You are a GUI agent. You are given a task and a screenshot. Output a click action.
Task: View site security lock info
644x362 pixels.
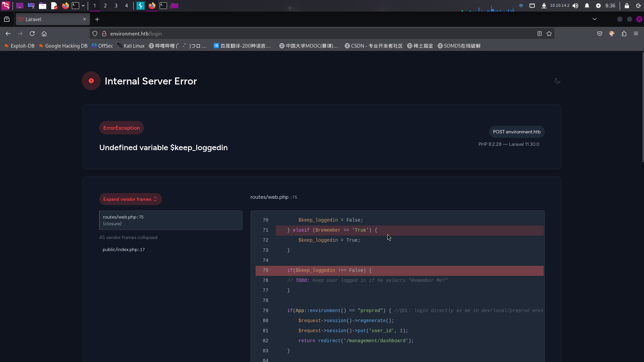(x=104, y=34)
